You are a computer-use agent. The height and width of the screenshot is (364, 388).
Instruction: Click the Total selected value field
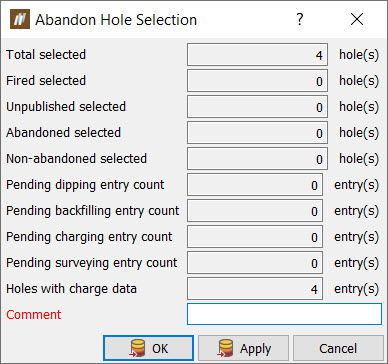coord(257,54)
